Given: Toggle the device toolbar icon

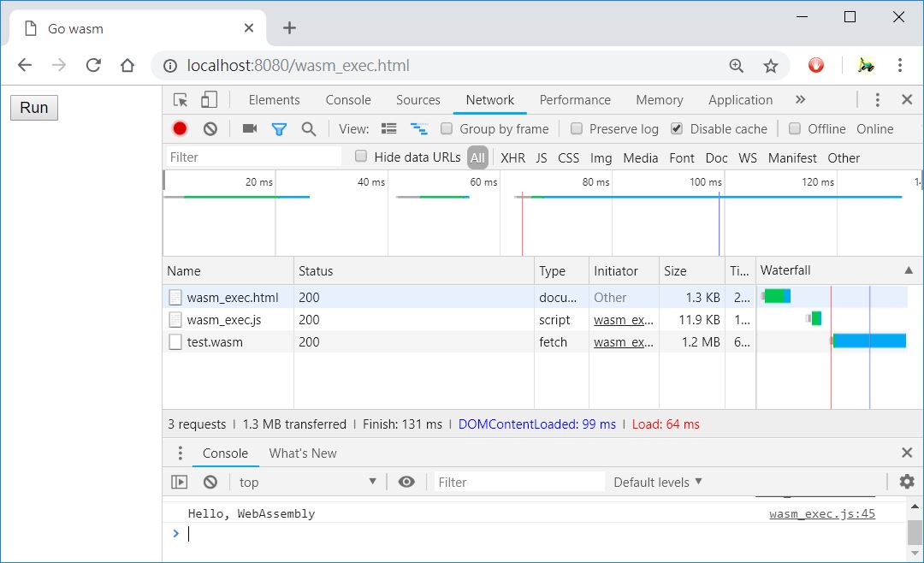Looking at the screenshot, I should 209,100.
